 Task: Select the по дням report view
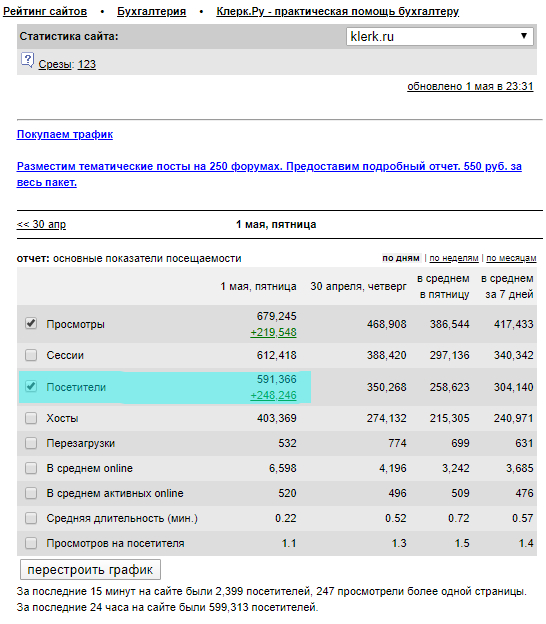tap(401, 258)
